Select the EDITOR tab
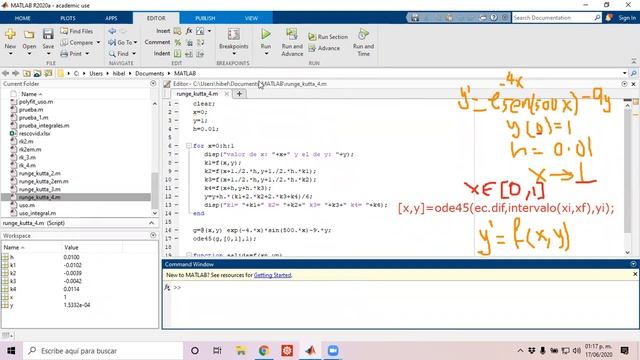640x360 pixels. click(x=156, y=18)
